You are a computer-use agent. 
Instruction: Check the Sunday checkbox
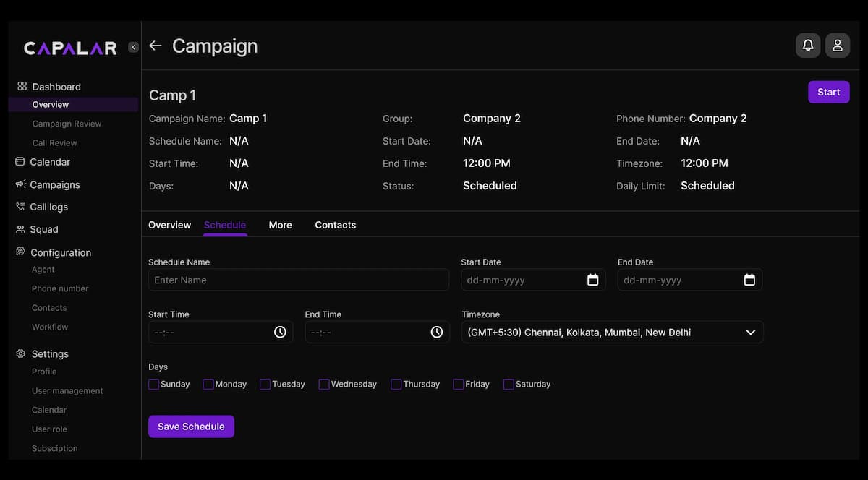pos(153,385)
